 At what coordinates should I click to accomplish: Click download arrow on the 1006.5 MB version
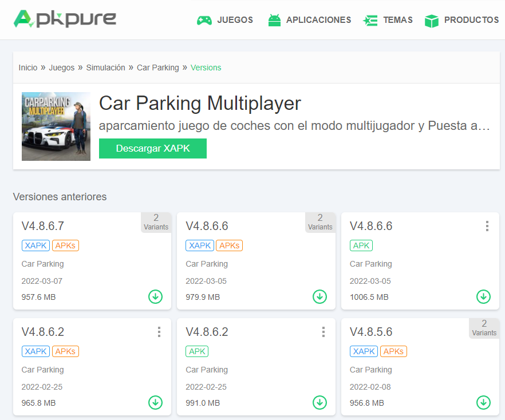click(483, 296)
